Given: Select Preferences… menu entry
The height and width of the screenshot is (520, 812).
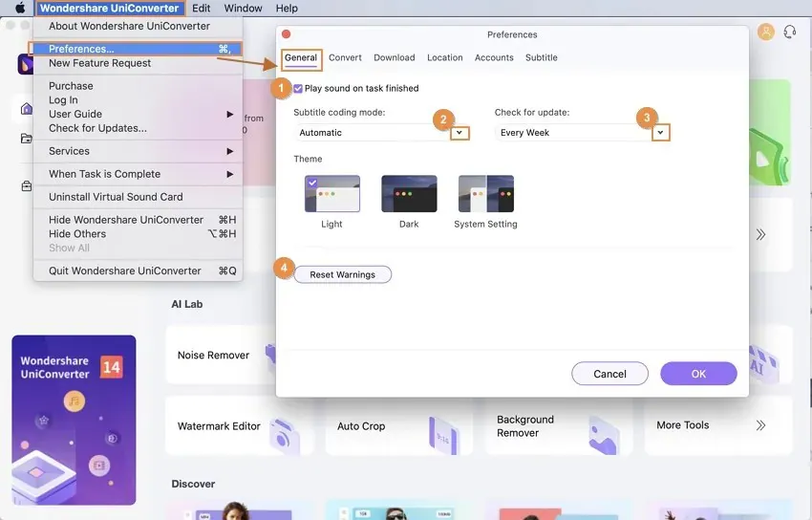Looking at the screenshot, I should pyautogui.click(x=138, y=49).
